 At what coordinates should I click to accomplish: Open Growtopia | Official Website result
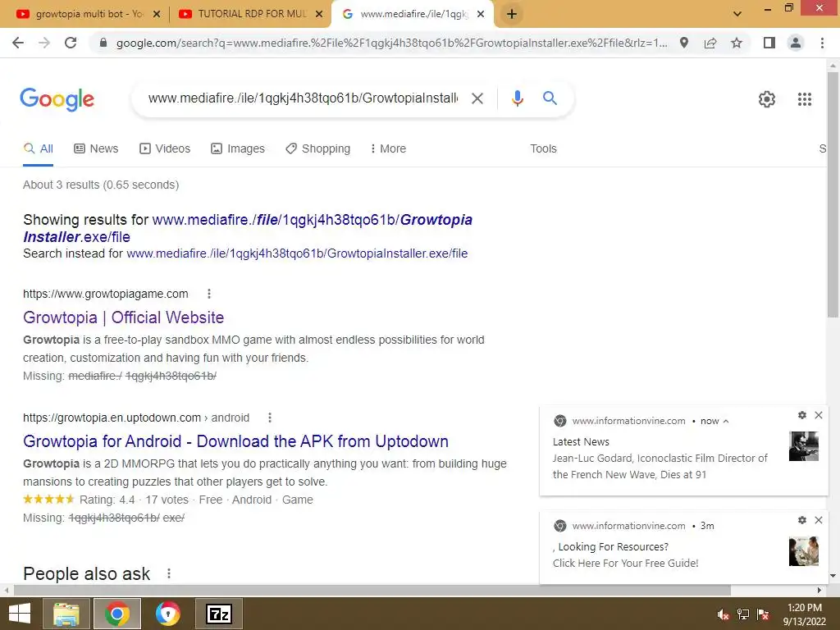[x=123, y=317]
